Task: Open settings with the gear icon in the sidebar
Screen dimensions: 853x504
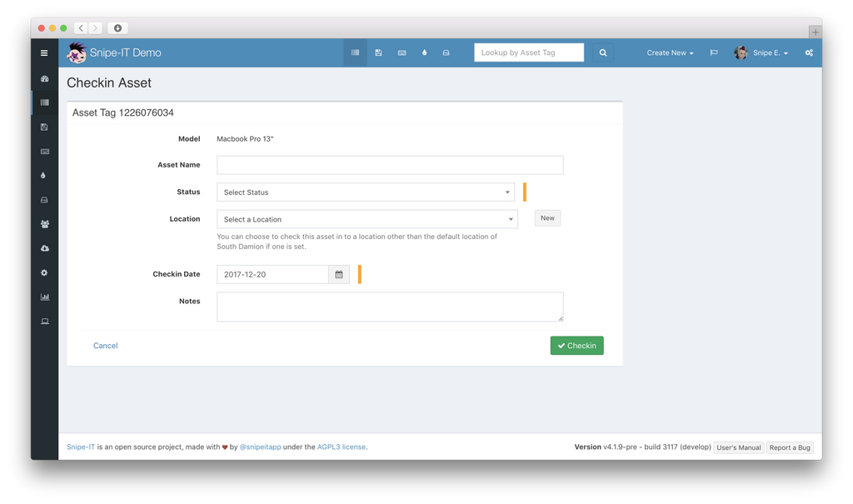Action: pyautogui.click(x=44, y=272)
